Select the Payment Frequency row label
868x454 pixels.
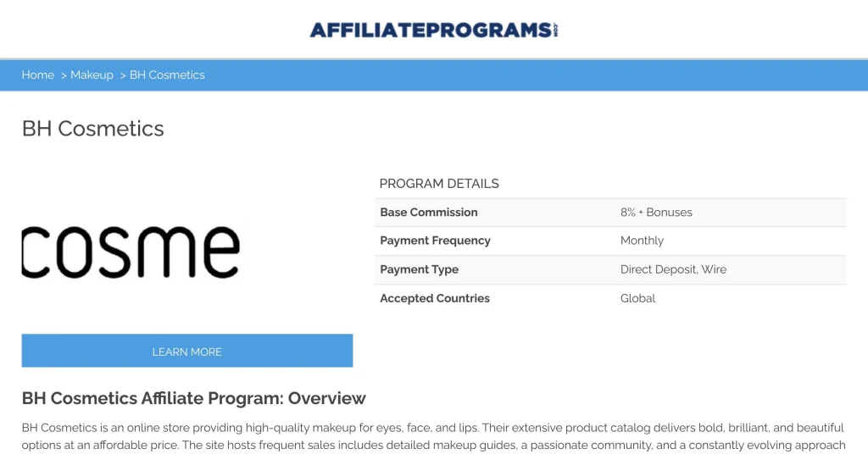pos(435,241)
